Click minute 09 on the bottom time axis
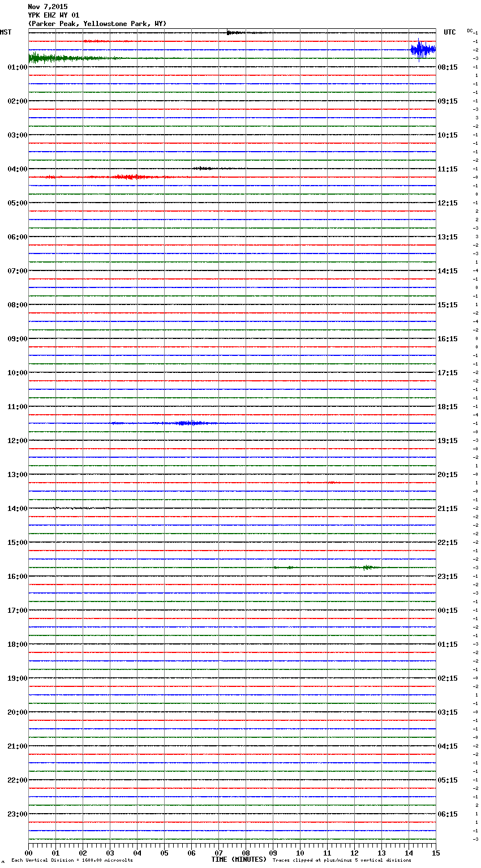 pos(273,853)
